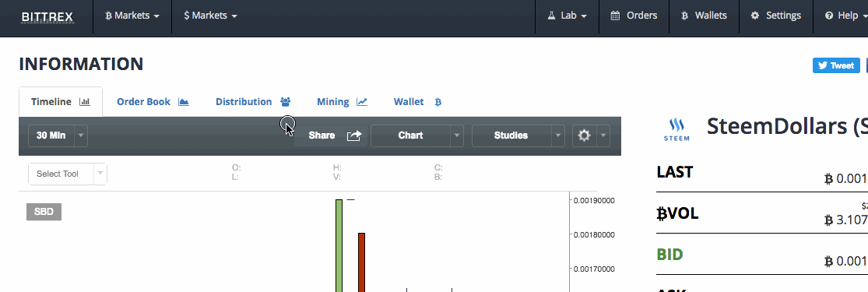Click the SteemDollars heading text

point(787,127)
